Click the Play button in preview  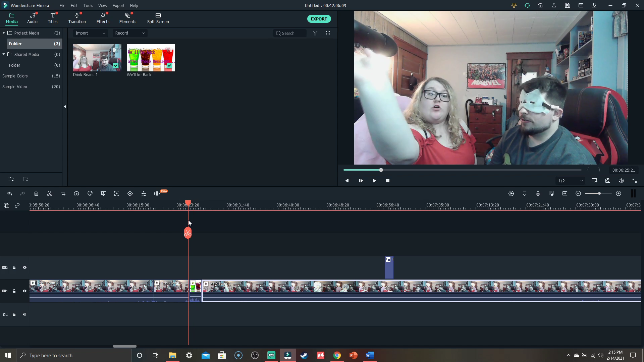[374, 181]
